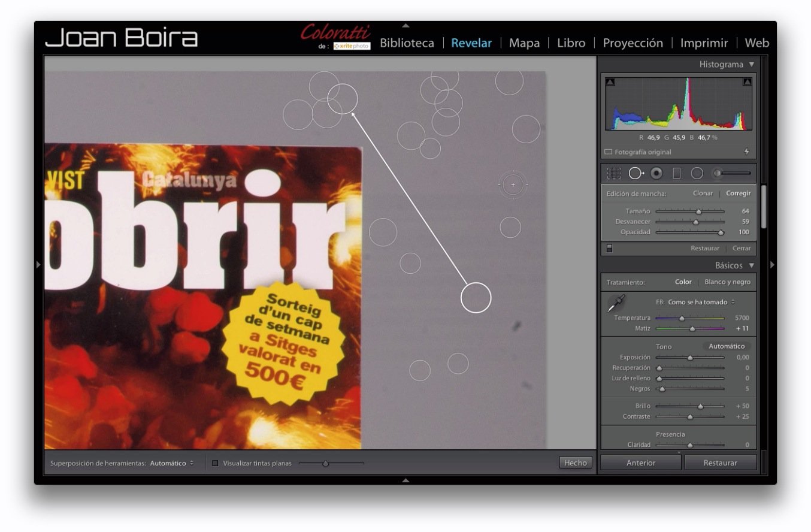Image resolution: width=811 pixels, height=532 pixels.
Task: Open the Mapa module
Action: (524, 43)
